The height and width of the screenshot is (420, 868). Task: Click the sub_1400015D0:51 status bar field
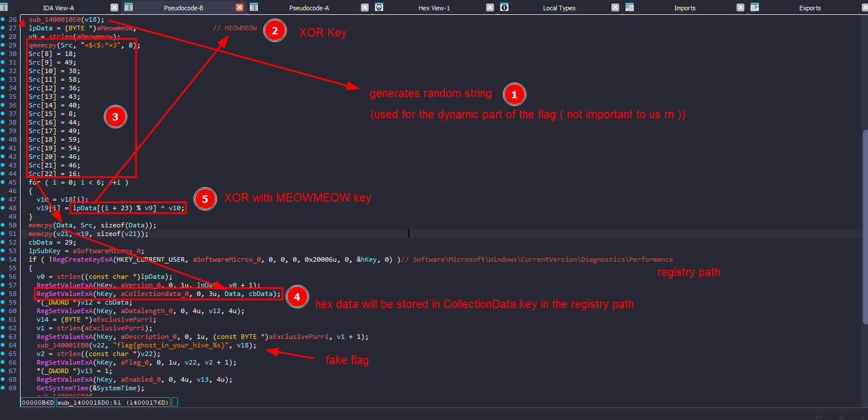tap(113, 402)
